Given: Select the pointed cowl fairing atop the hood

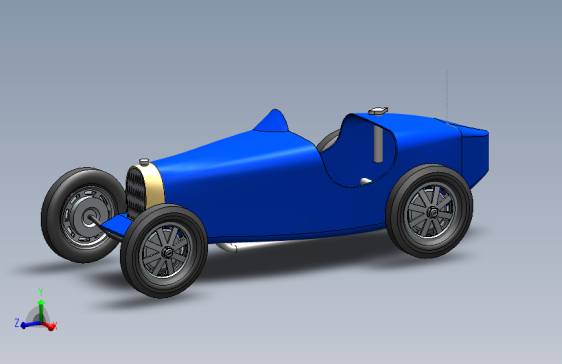Looking at the screenshot, I should [272, 121].
